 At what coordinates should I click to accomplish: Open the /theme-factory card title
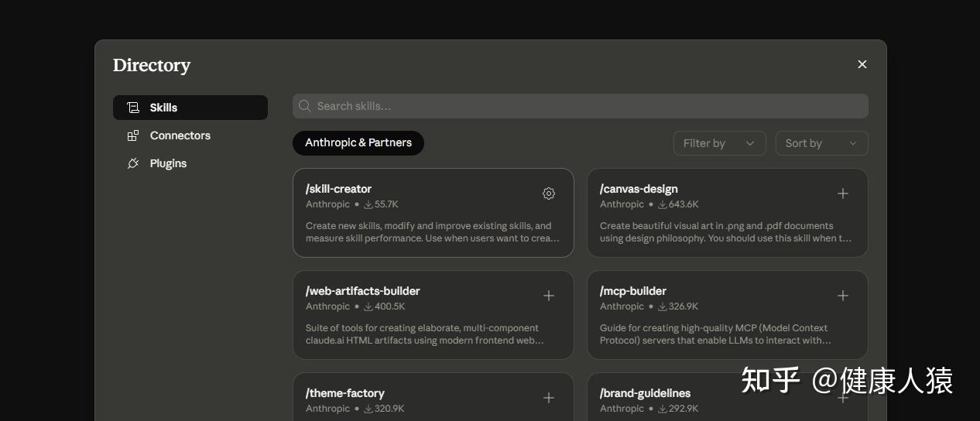click(x=345, y=393)
